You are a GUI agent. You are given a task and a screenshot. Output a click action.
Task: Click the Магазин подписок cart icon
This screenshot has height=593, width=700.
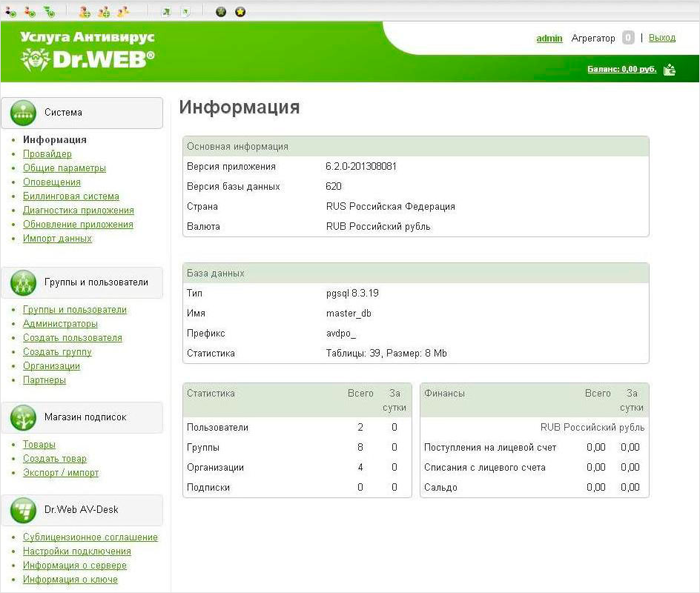pos(24,417)
